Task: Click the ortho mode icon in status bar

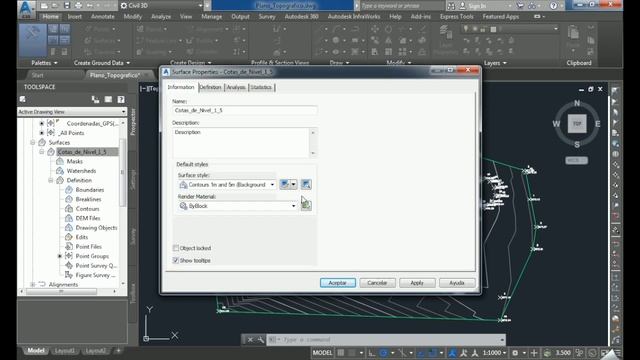Action: click(372, 353)
